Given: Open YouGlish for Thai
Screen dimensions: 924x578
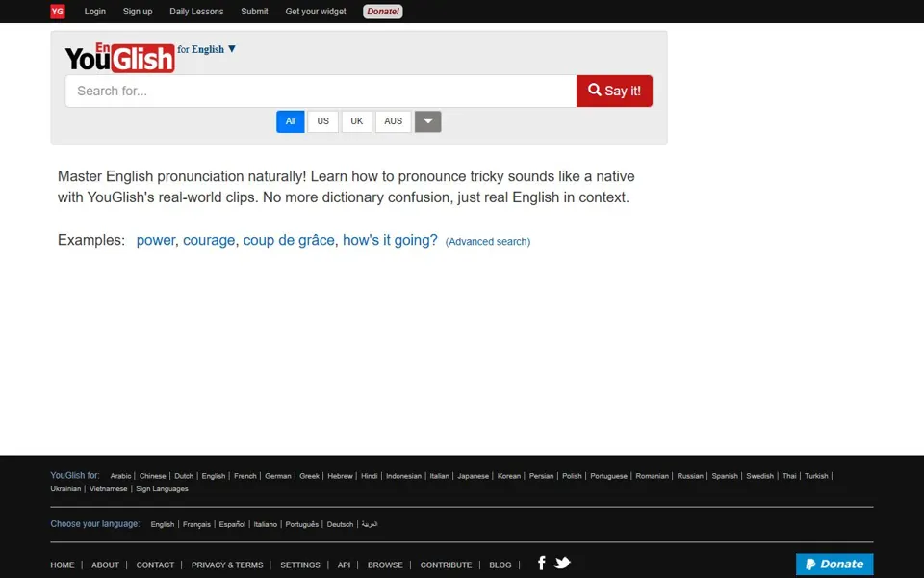Looking at the screenshot, I should pyautogui.click(x=789, y=476).
